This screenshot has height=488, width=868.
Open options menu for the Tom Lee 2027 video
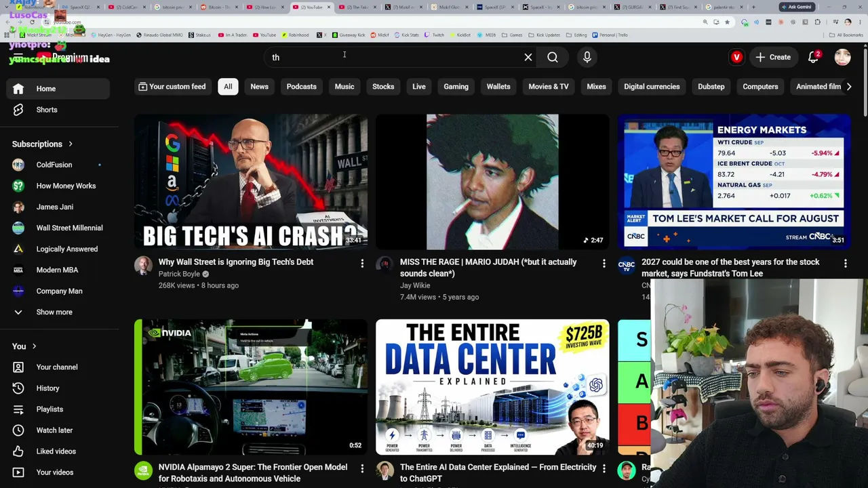coord(845,263)
